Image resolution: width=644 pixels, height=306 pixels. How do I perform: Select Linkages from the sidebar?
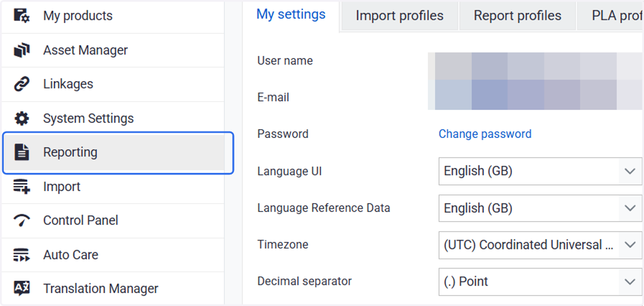[x=113, y=84]
